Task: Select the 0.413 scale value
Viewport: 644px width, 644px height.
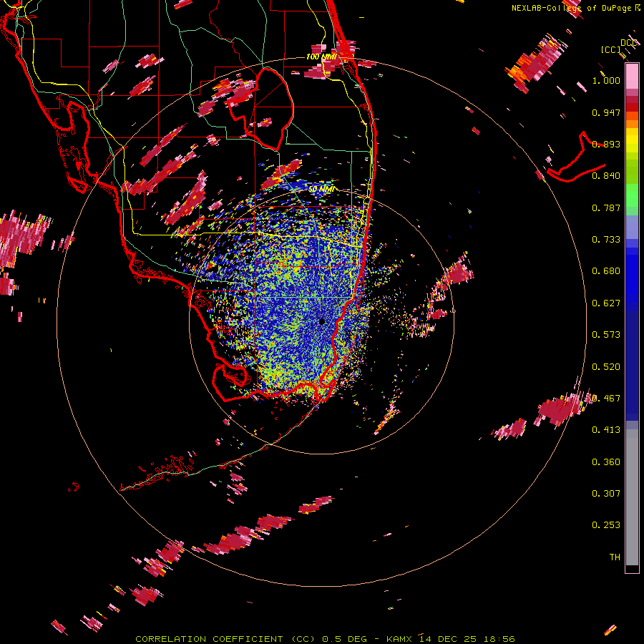Action: coord(606,430)
